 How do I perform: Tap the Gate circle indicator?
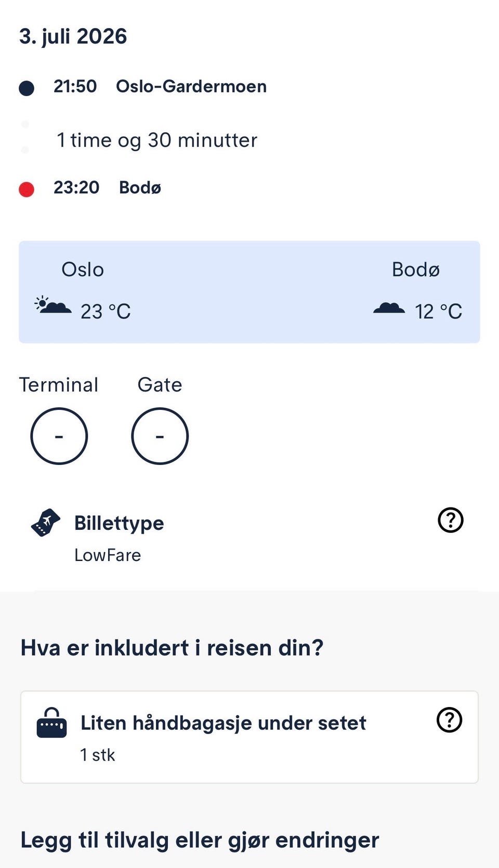160,436
